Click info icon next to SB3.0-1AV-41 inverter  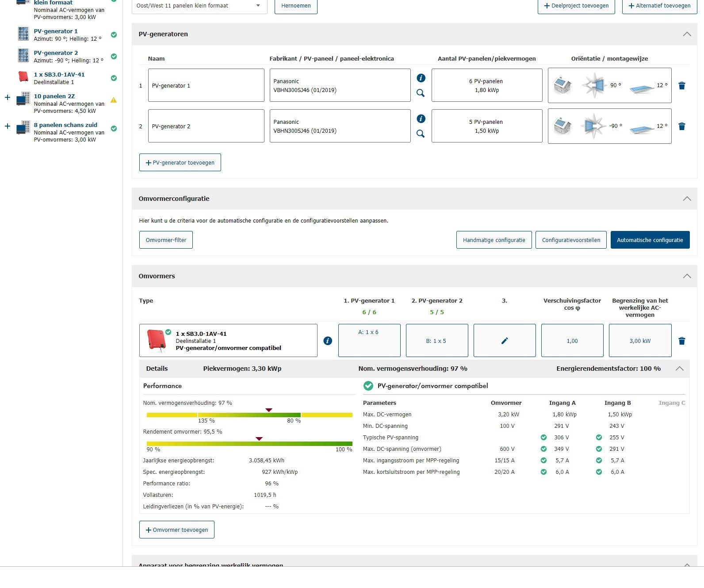click(328, 341)
